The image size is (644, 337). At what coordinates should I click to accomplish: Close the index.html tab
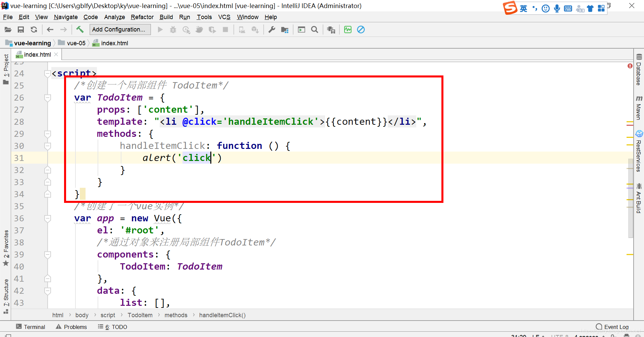56,54
